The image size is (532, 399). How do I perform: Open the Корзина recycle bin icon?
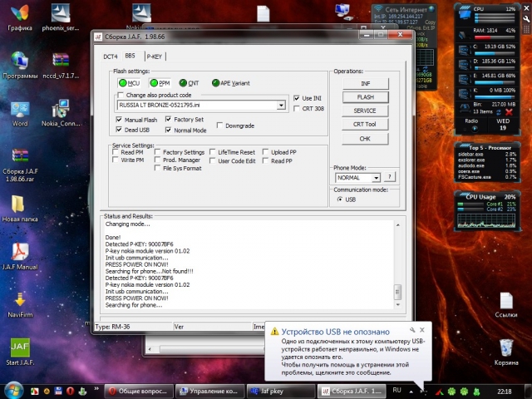[x=505, y=347]
